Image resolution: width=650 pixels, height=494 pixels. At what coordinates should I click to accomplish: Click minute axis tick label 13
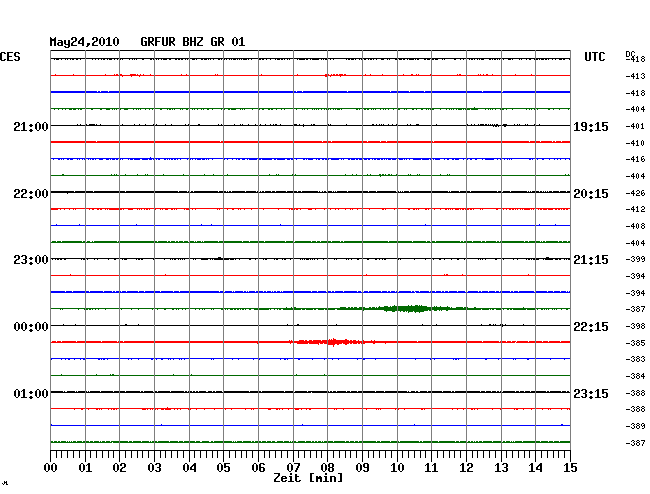[x=501, y=468]
